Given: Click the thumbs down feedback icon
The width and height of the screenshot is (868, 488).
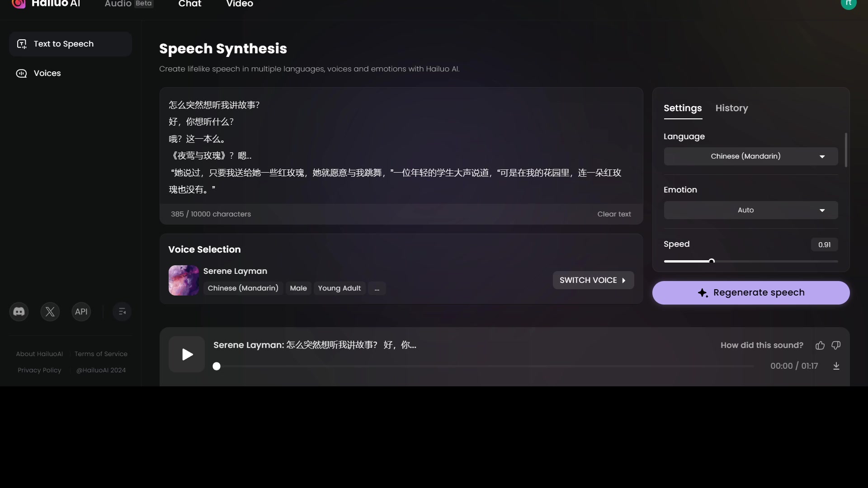Looking at the screenshot, I should [836, 345].
